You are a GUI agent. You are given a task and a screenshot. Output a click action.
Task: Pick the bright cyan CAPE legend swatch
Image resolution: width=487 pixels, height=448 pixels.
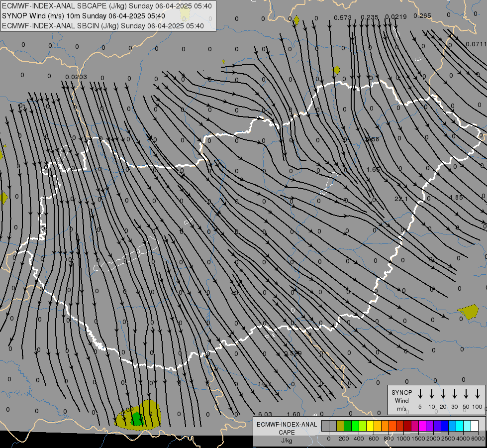coord(460,426)
